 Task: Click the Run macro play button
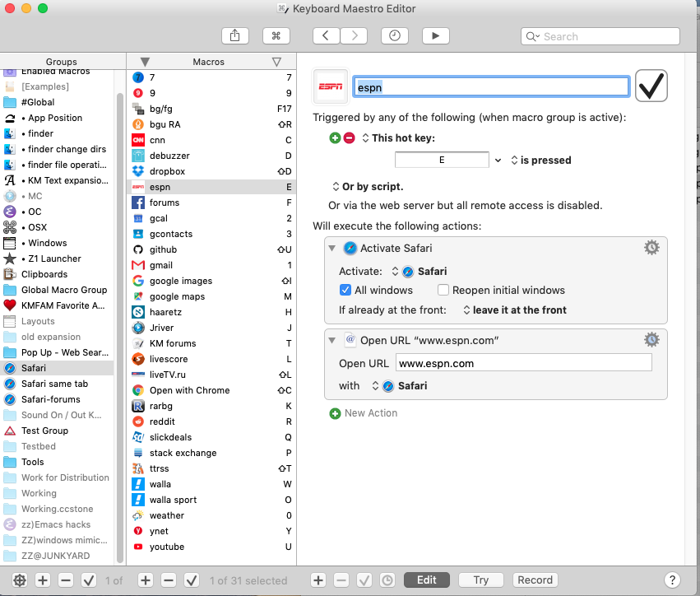click(435, 35)
